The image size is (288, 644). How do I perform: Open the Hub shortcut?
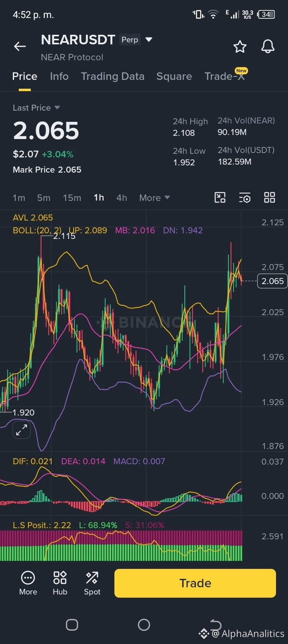[60, 583]
